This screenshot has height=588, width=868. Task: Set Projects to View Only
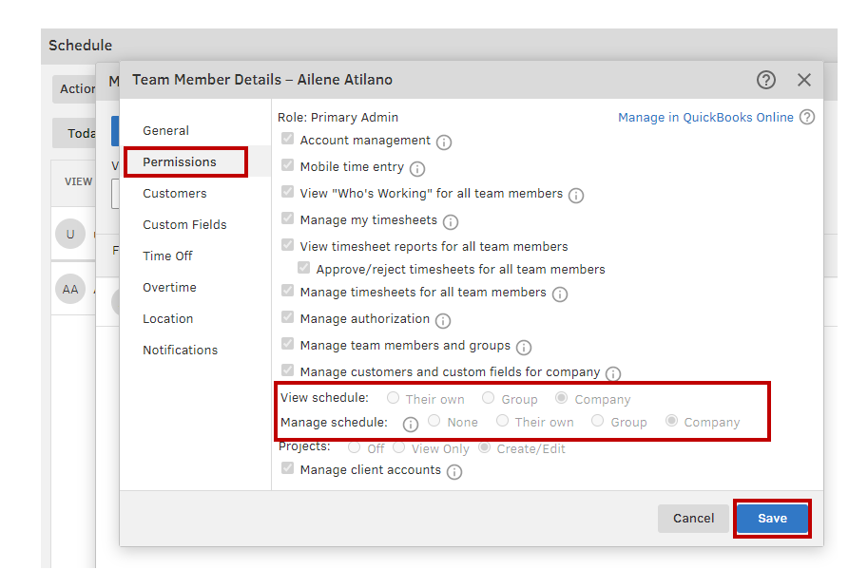point(398,447)
